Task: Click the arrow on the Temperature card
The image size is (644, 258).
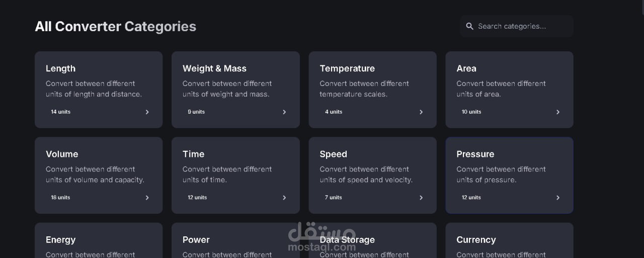Action: click(421, 112)
